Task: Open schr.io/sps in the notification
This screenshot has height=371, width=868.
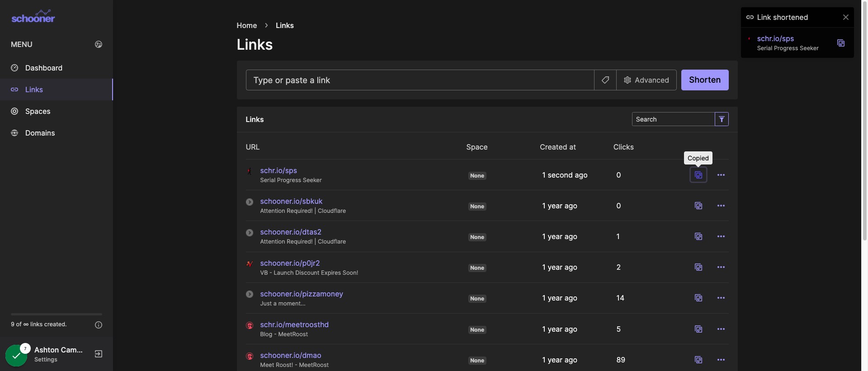Action: click(775, 38)
